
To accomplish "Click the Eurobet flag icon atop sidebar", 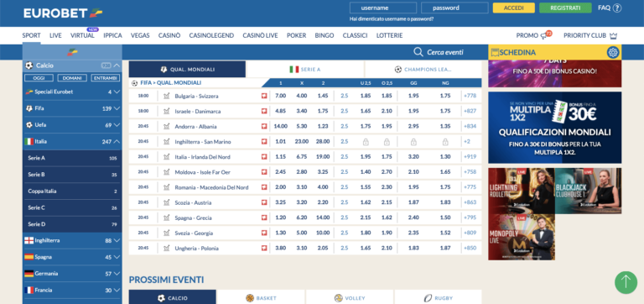I will click(x=72, y=52).
